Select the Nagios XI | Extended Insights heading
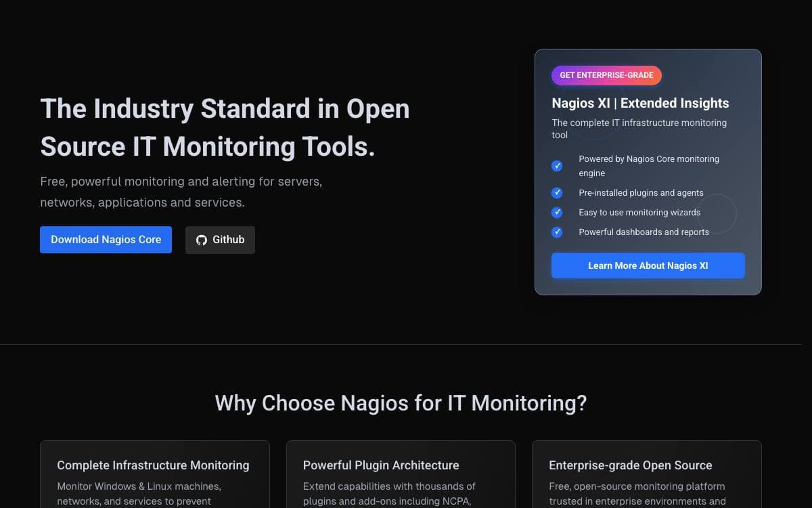Viewport: 812px width, 508px height. pos(640,103)
